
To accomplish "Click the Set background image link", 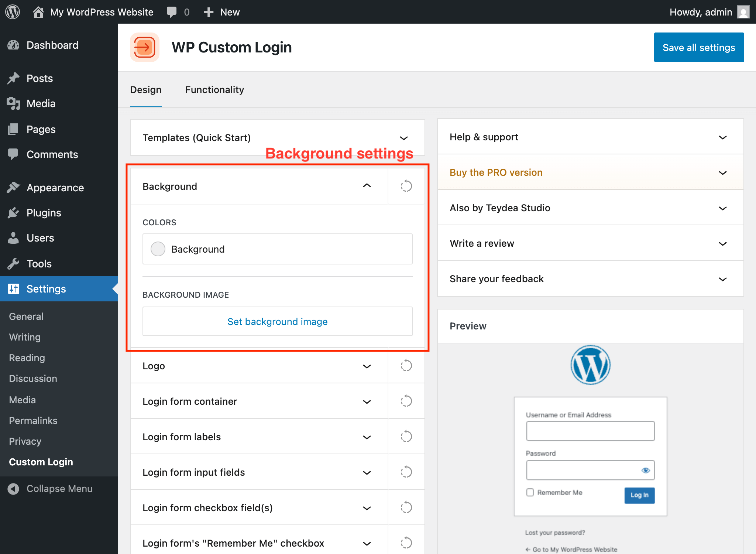I will 277,322.
